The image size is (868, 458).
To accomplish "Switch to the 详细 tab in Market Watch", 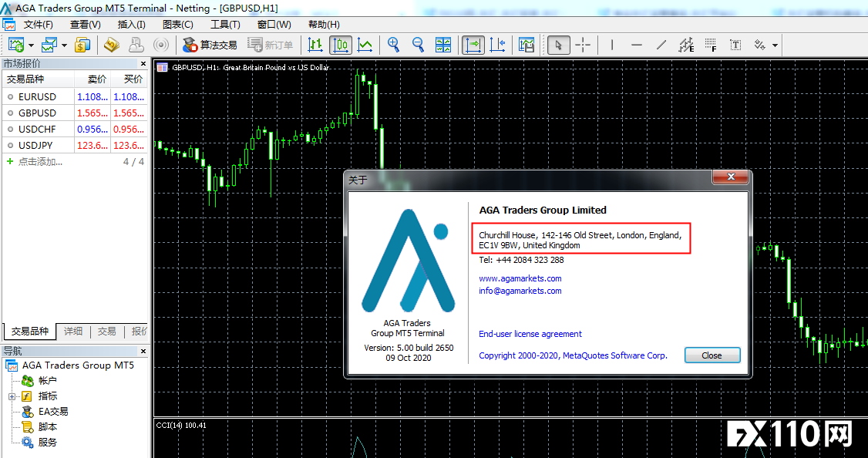I will coord(73,332).
